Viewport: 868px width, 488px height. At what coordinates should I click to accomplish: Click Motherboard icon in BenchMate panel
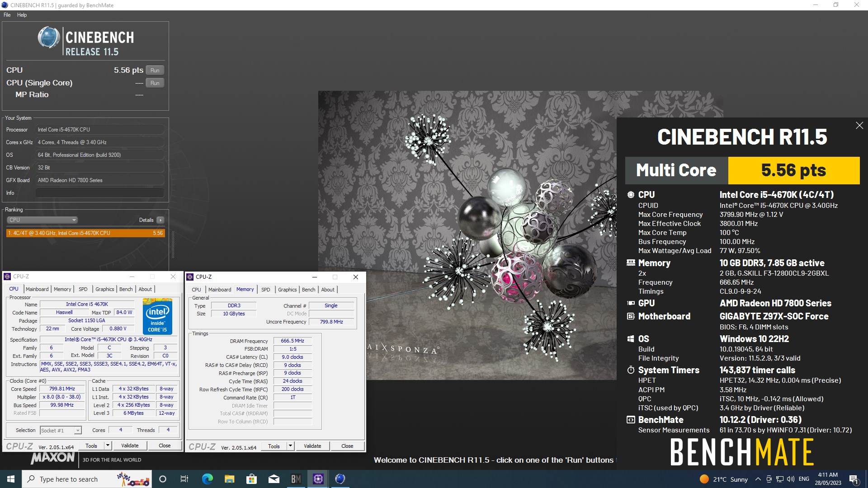pos(631,316)
